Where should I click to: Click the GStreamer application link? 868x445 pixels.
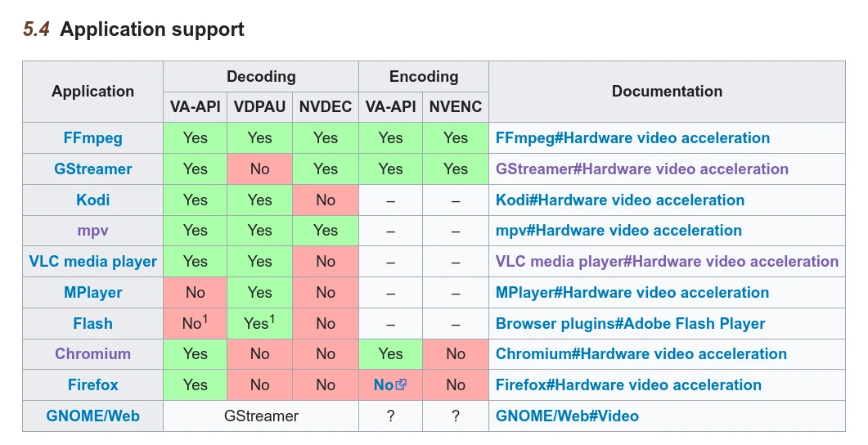[92, 169]
